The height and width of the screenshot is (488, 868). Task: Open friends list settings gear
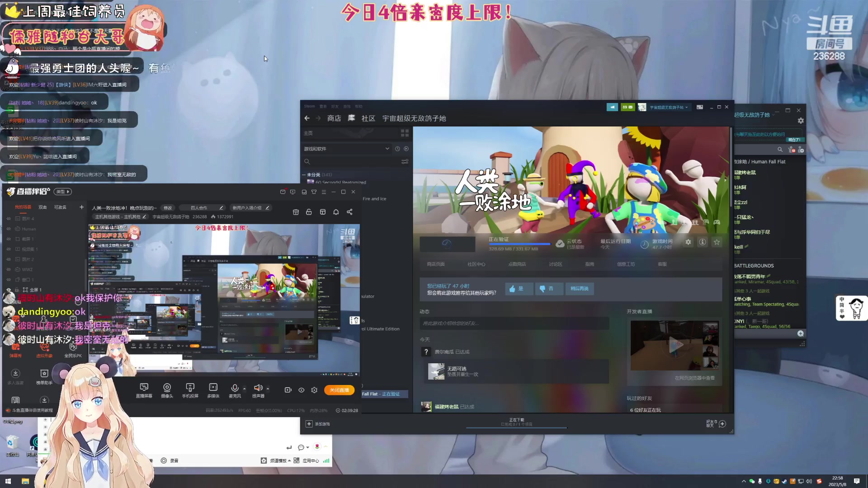(801, 121)
